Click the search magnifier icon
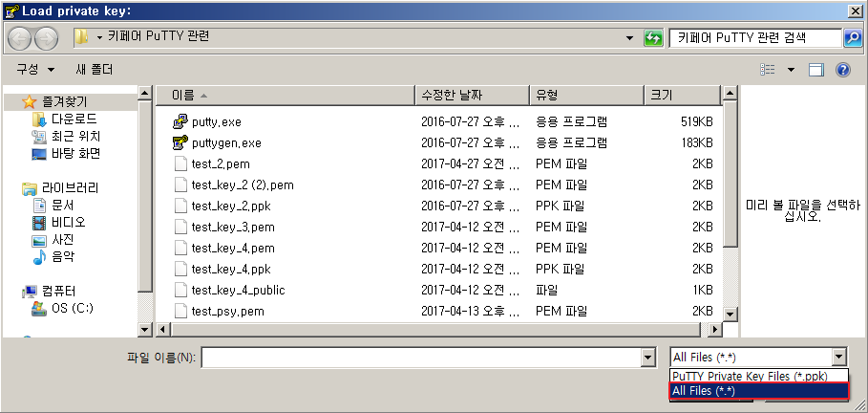Image resolution: width=868 pixels, height=413 pixels. [x=852, y=38]
